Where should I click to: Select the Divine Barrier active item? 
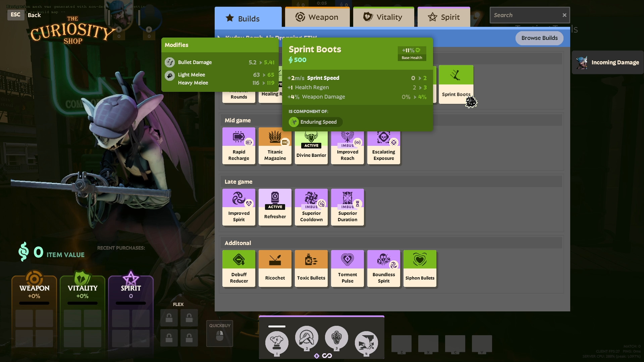pos(311,146)
